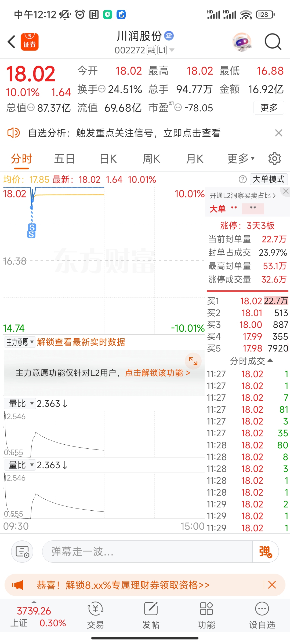Tap the blue enterprise badge icon
The image size is (290, 644).
[x=169, y=36]
